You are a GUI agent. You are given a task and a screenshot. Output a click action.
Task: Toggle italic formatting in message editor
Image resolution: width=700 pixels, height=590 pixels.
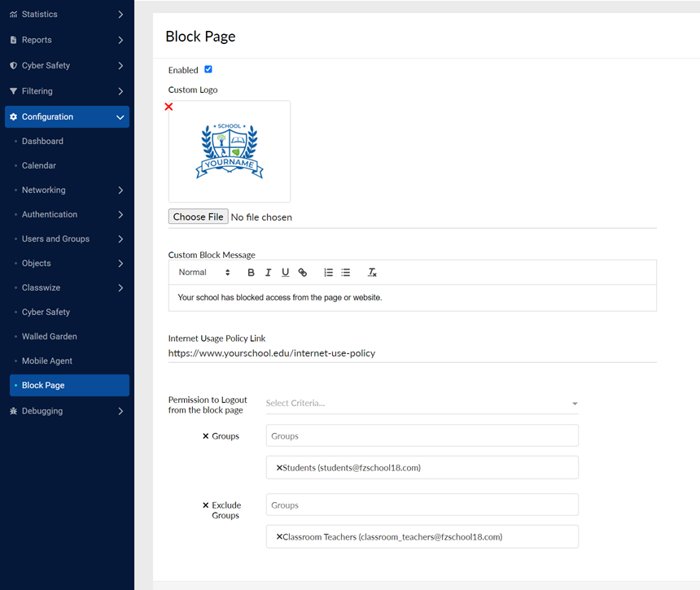click(268, 273)
